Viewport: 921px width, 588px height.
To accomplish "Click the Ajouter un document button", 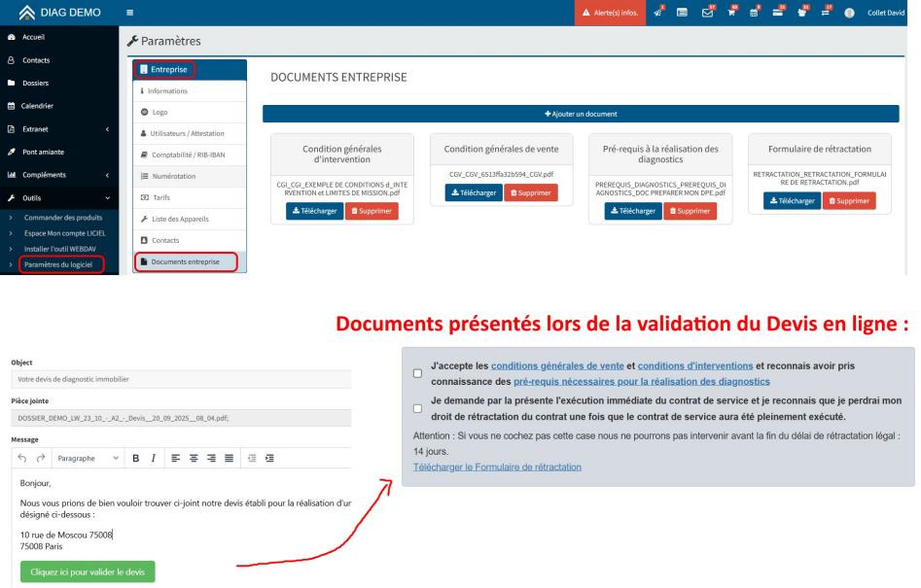I will point(580,114).
